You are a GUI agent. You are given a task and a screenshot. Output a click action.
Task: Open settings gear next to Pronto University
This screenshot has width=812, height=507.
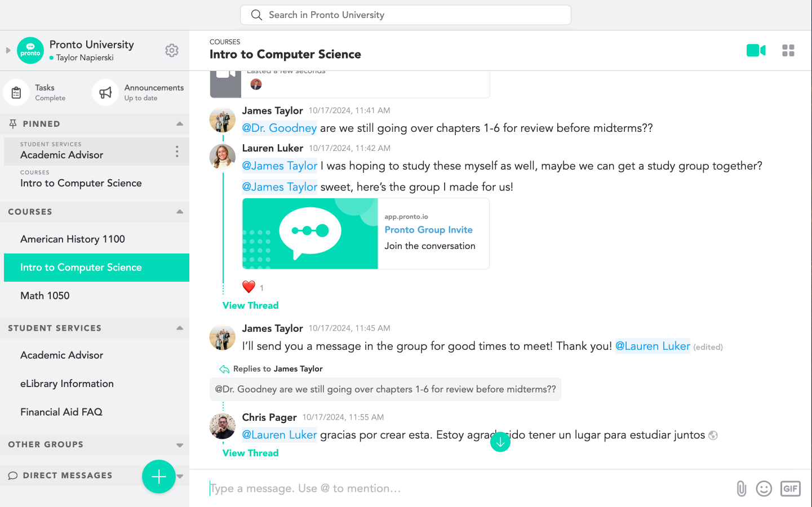[x=172, y=51]
